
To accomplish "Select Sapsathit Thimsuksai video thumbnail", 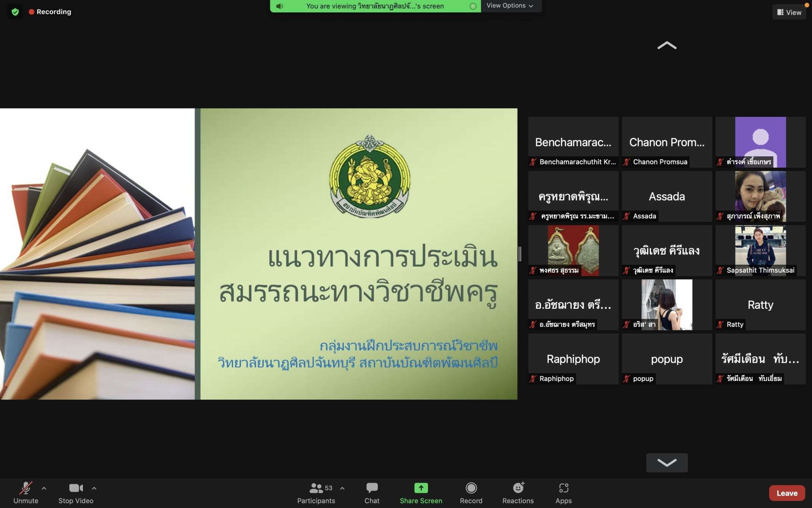I will (760, 250).
